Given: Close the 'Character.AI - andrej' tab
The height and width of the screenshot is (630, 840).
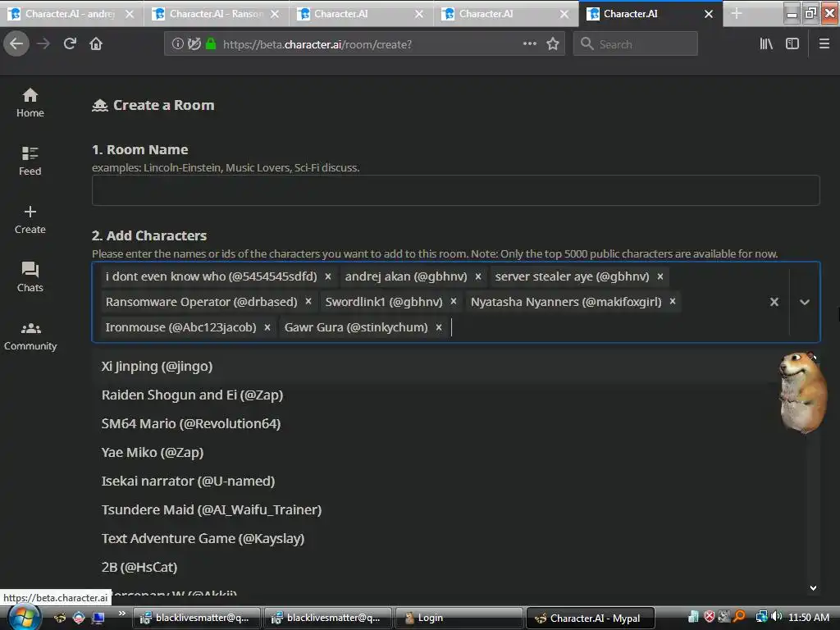Looking at the screenshot, I should pos(130,14).
